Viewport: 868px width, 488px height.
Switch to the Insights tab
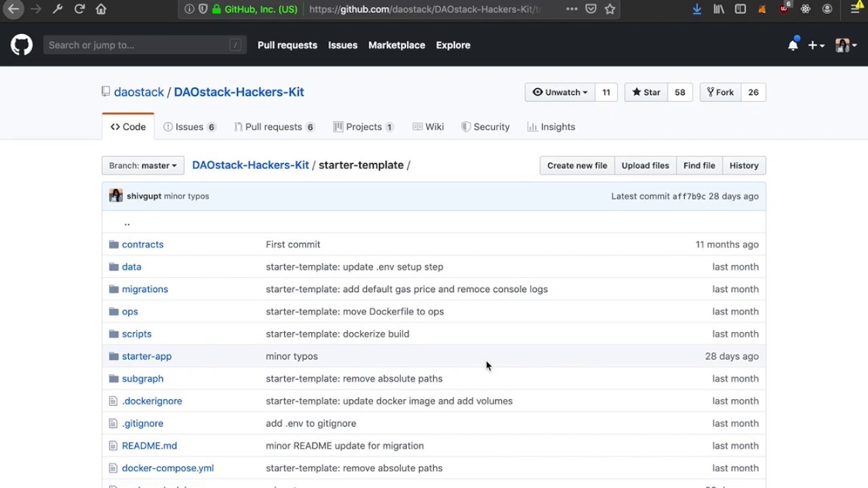coord(551,127)
